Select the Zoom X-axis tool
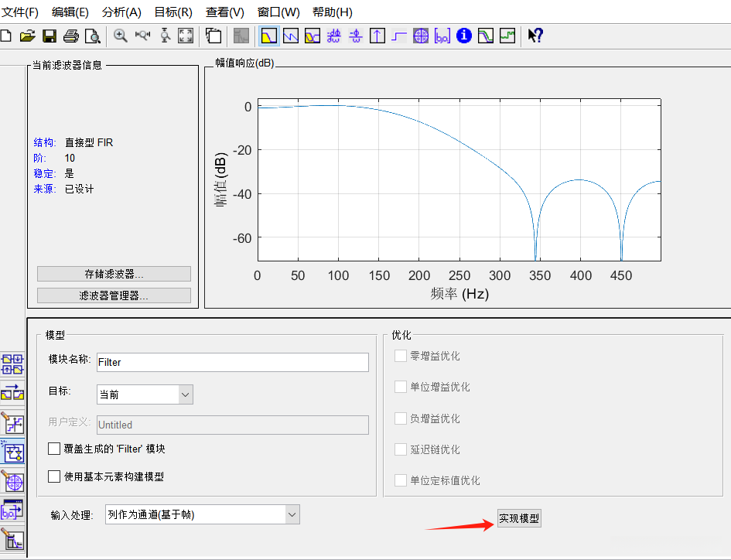The image size is (731, 560). (142, 36)
